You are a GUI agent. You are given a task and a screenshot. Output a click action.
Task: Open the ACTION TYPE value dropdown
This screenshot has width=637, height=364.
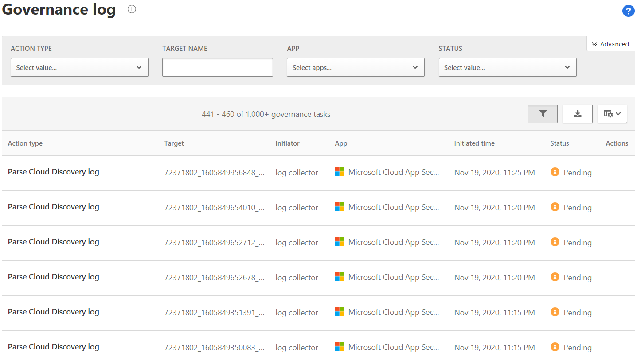coord(79,67)
